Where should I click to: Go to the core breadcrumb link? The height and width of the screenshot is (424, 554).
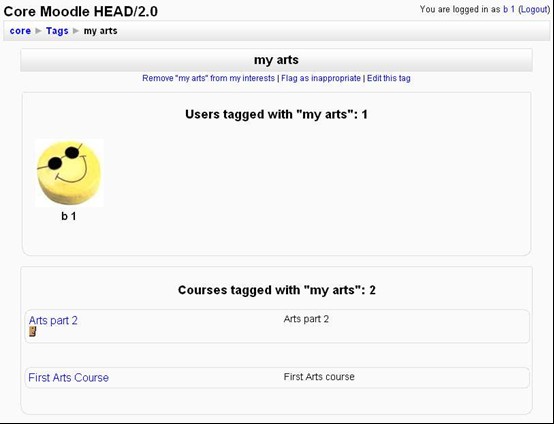click(20, 31)
